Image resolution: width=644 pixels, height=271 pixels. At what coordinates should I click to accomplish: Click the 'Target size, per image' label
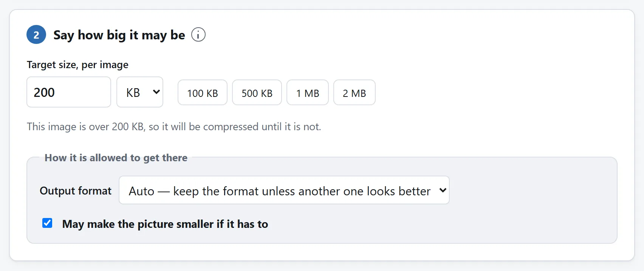pos(77,65)
